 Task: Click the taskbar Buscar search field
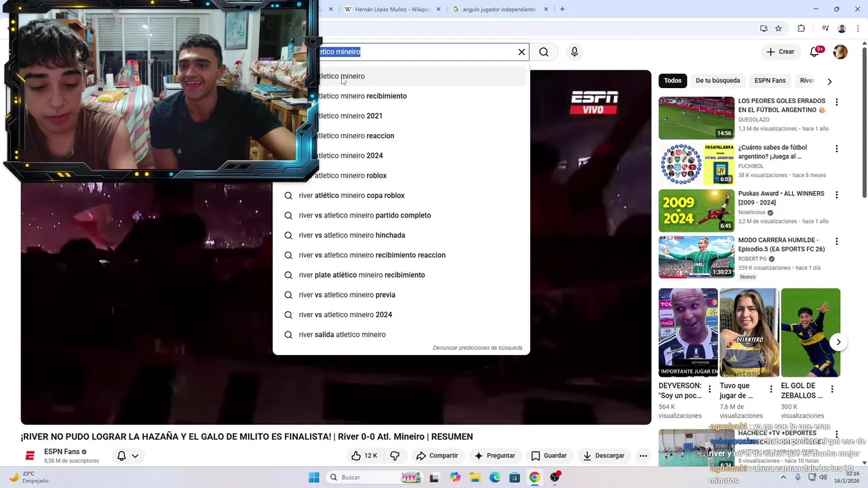(x=375, y=477)
